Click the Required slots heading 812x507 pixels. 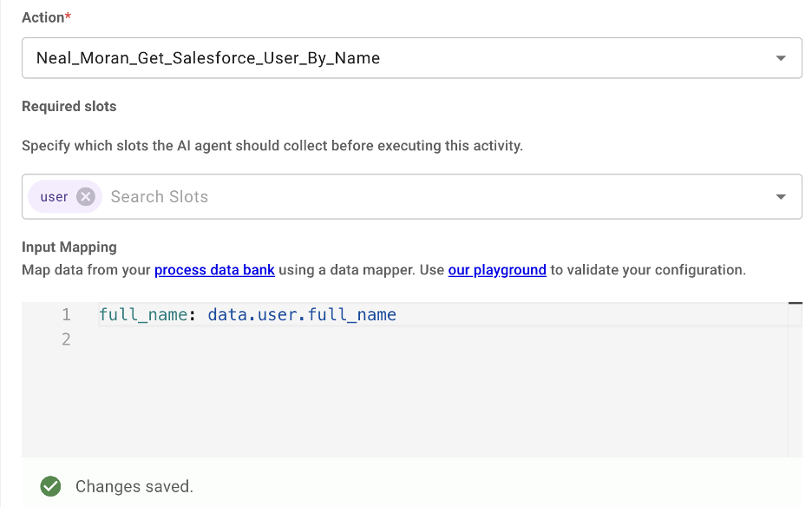69,106
